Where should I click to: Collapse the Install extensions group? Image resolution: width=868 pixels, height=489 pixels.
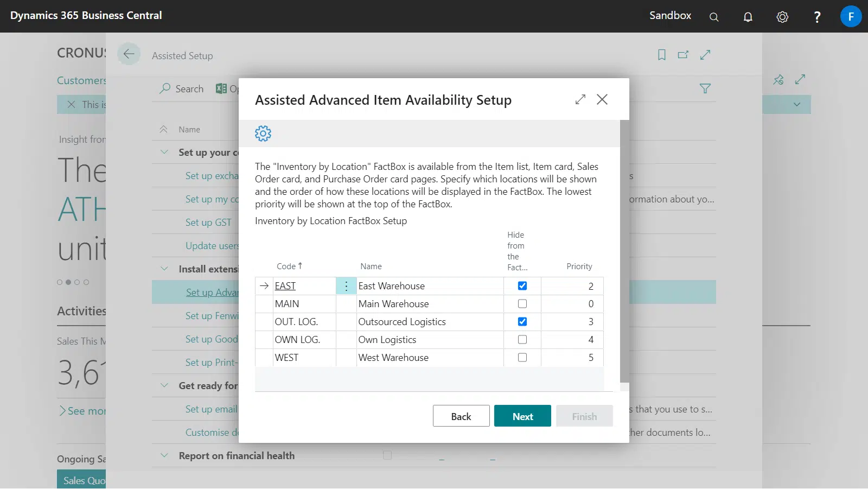click(164, 269)
